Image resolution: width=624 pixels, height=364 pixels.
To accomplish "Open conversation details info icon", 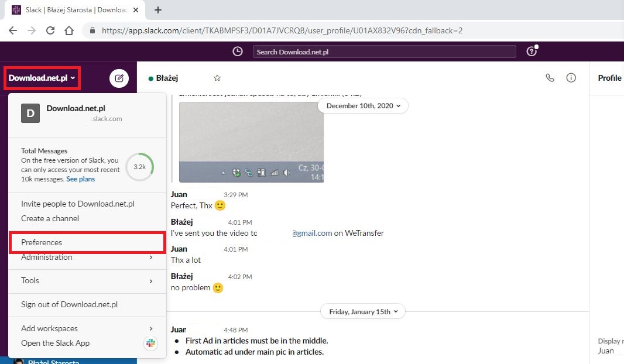I will point(571,78).
